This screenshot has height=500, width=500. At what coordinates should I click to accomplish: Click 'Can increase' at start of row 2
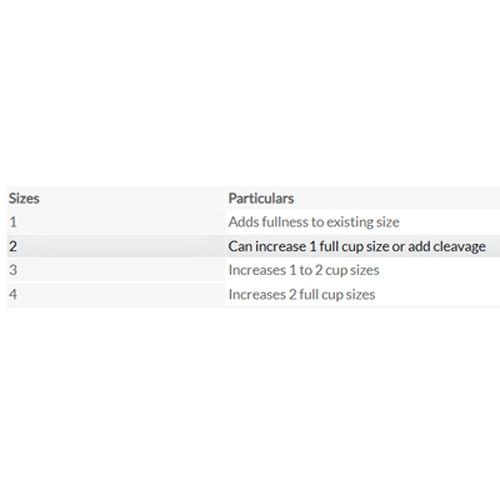tap(267, 247)
